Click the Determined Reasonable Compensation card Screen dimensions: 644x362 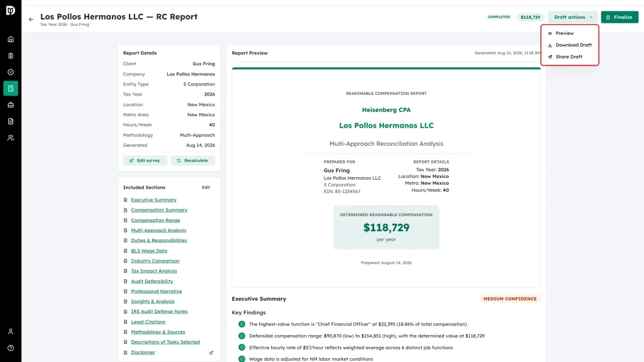(386, 228)
